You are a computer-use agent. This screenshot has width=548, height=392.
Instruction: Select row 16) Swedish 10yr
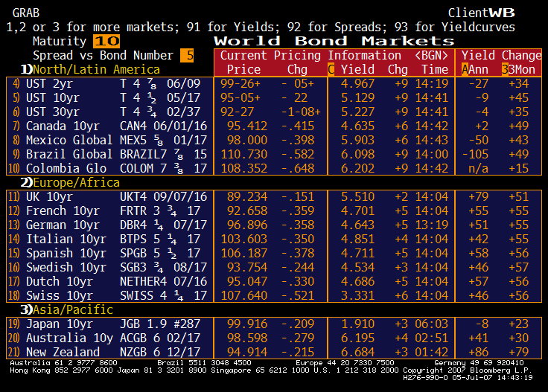click(x=274, y=267)
